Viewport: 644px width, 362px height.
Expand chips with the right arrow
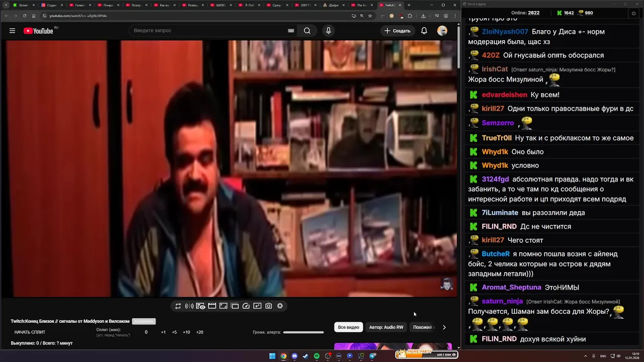tap(444, 327)
